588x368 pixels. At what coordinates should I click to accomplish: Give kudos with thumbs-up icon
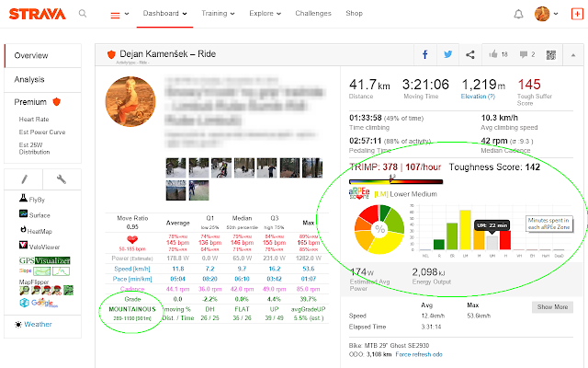tap(493, 54)
